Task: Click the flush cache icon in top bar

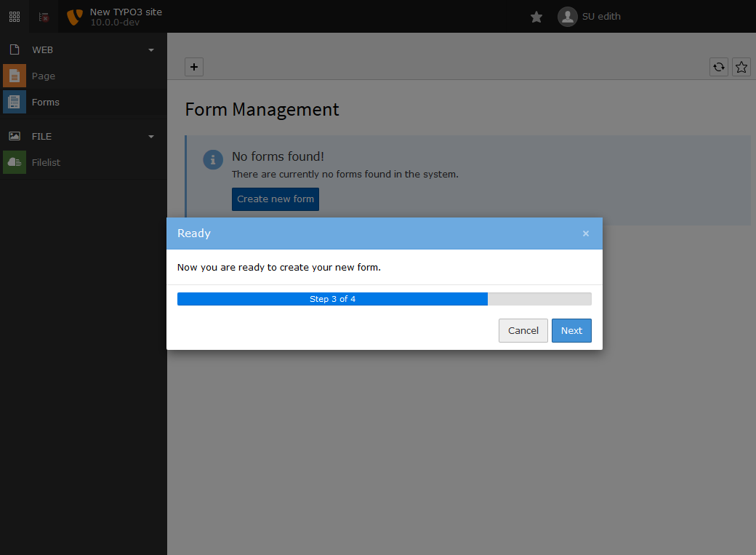Action: coord(43,16)
